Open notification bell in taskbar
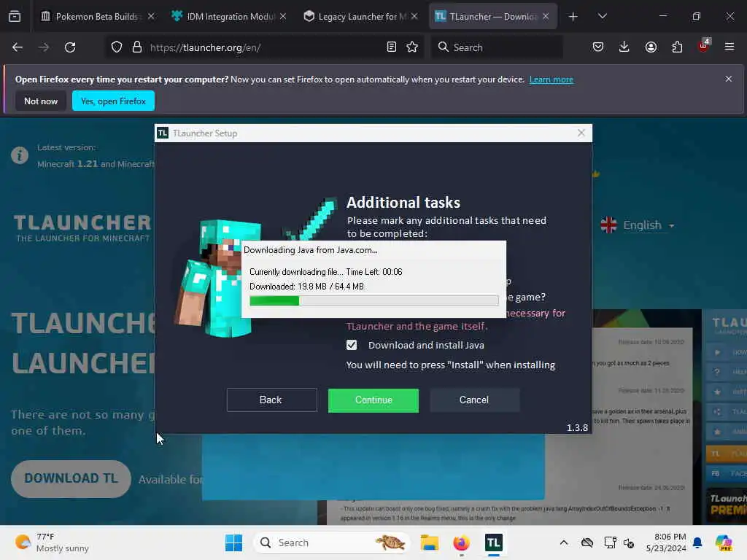This screenshot has height=560, width=747. [698, 542]
